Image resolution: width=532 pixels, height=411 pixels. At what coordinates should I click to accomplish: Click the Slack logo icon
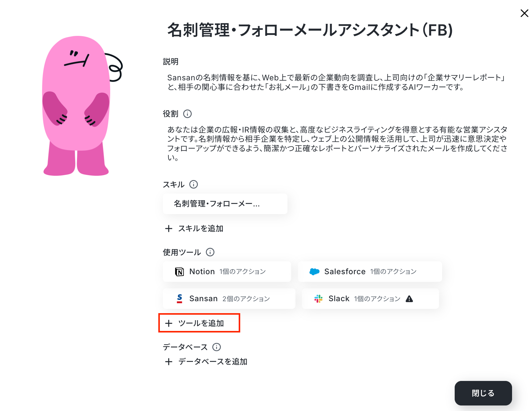point(318,298)
